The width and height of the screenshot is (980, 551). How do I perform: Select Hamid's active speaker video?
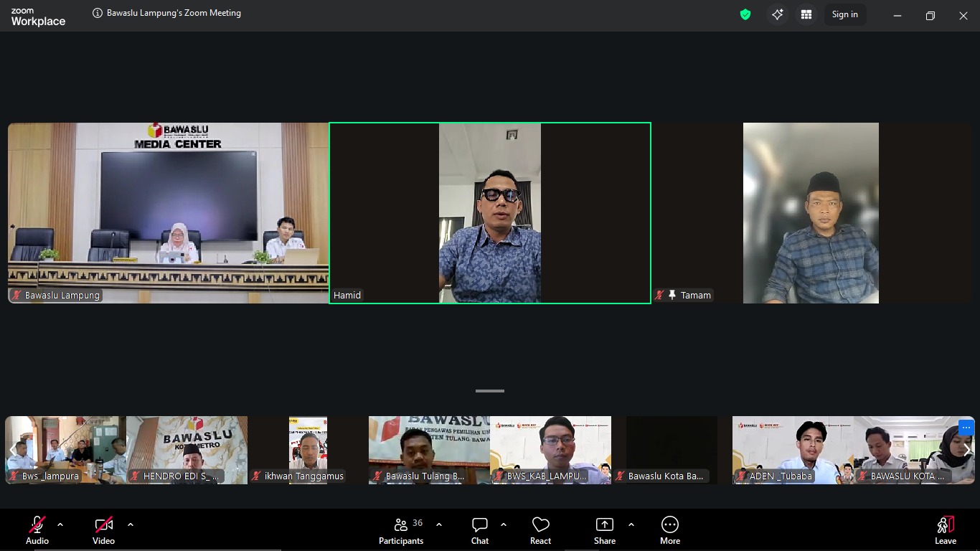(490, 213)
